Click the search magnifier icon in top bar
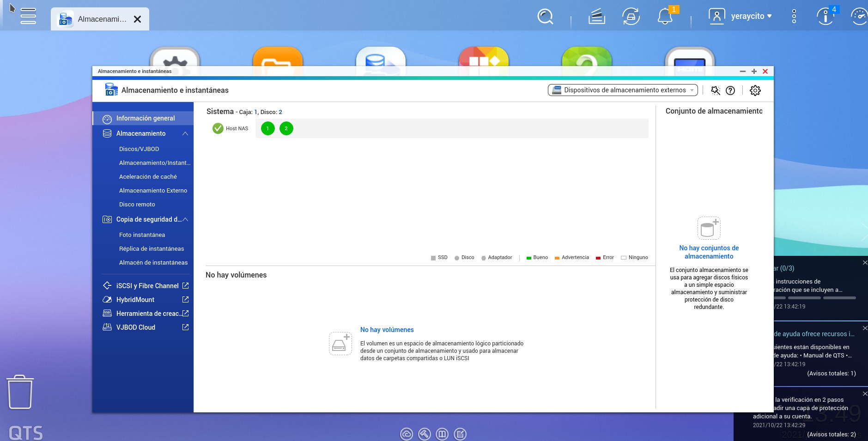 545,17
